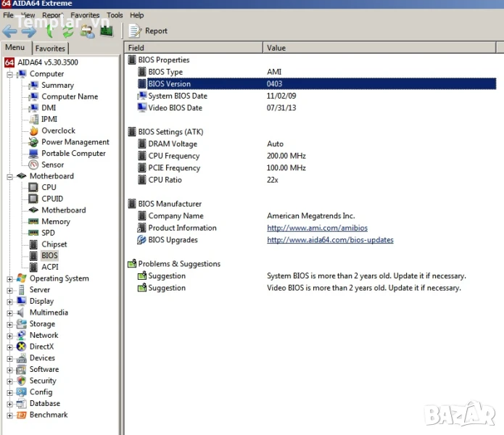Open the Overclock page in sidebar
This screenshot has height=435, width=504.
(58, 130)
